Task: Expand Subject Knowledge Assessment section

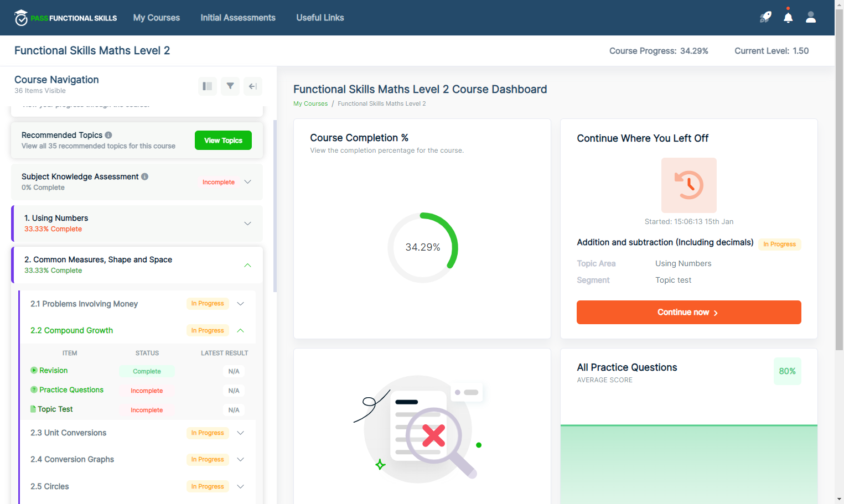Action: 247,182
